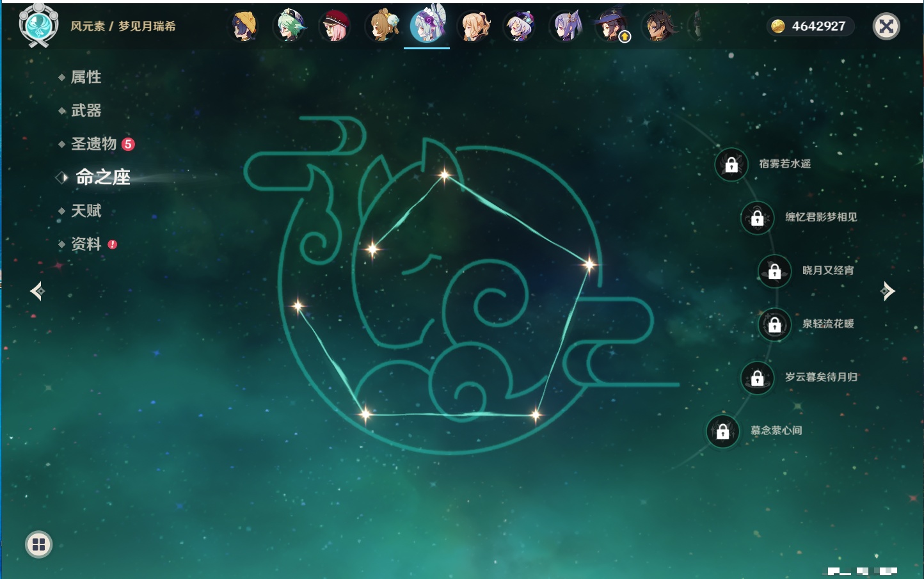Screen dimensions: 924x579
Task: Open the grid menu button at bottom left
Action: coord(38,544)
